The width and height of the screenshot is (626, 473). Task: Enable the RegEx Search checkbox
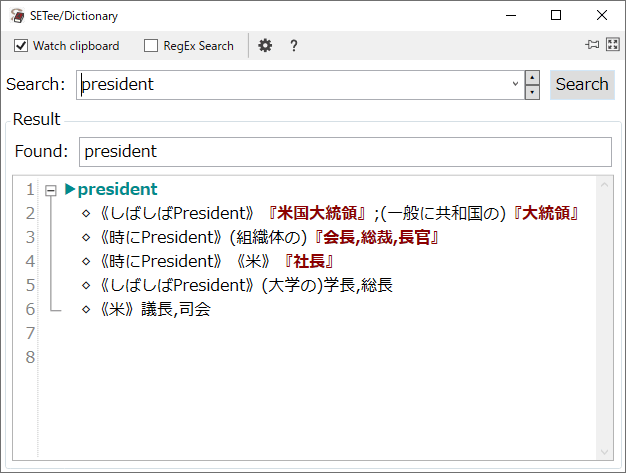[151, 46]
